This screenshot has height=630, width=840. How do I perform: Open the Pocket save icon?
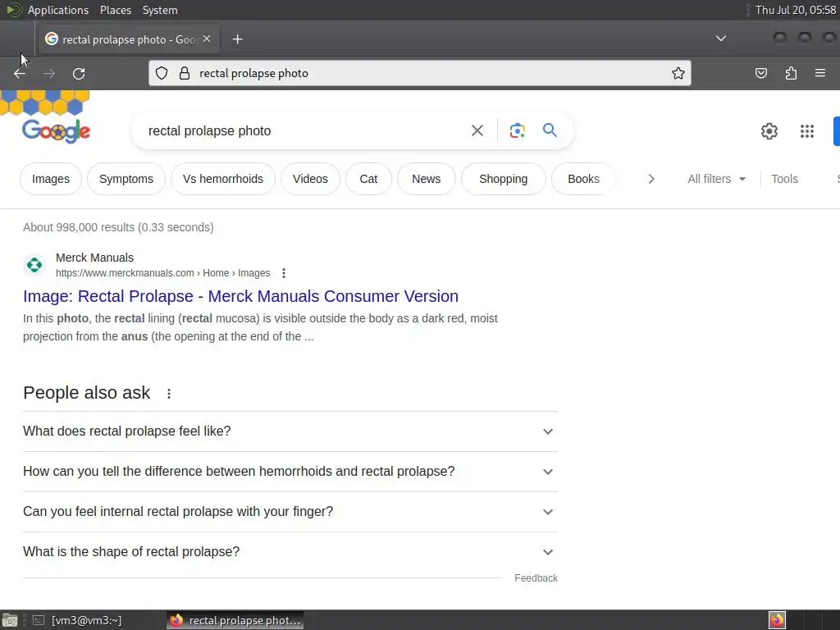(760, 73)
